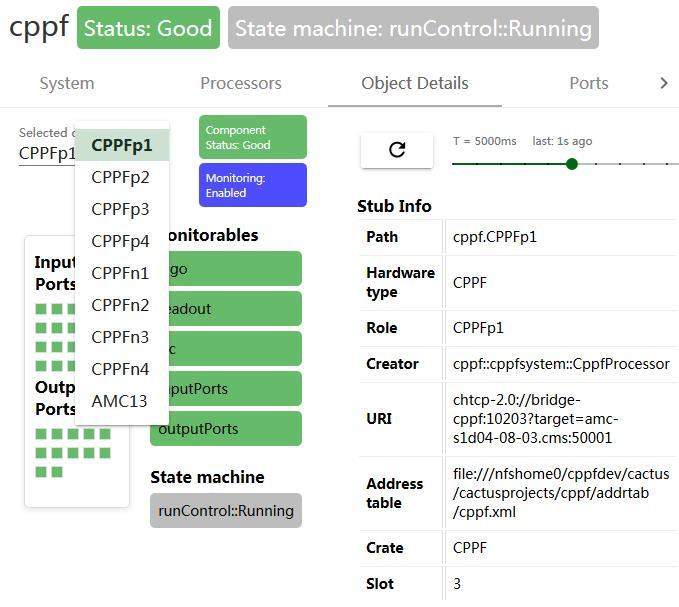Click the address table file path value
This screenshot has width=679, height=607.
coord(561,493)
